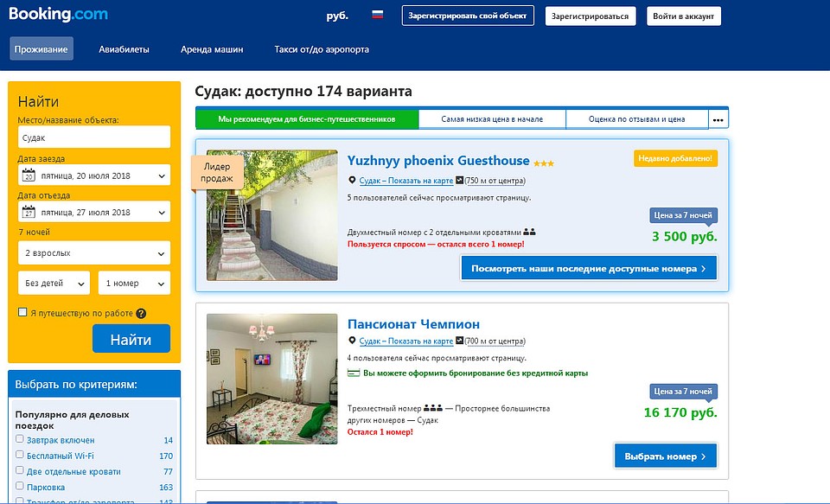Expand the 'Без детей' children dropdown
Viewport: 830px width, 504px height.
tap(54, 284)
